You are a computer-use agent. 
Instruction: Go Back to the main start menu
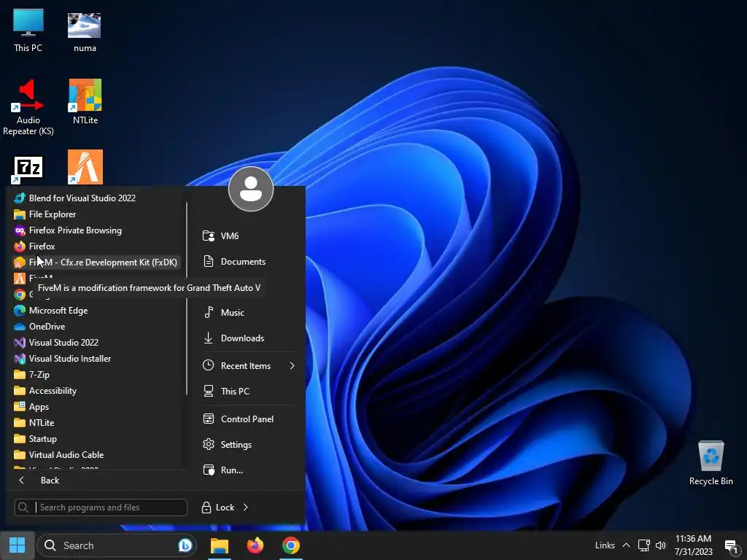(98, 481)
